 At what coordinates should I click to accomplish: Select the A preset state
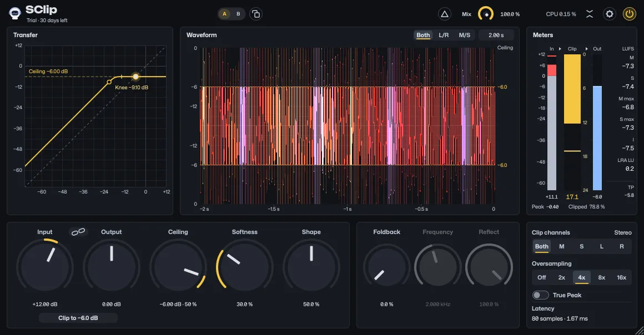[x=224, y=14]
